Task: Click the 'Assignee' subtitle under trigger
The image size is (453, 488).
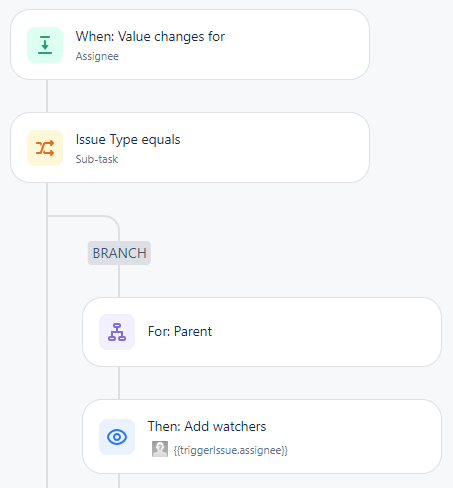Action: pos(97,56)
